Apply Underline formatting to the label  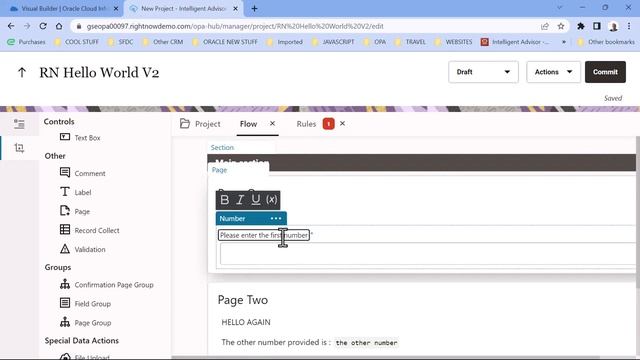click(256, 200)
